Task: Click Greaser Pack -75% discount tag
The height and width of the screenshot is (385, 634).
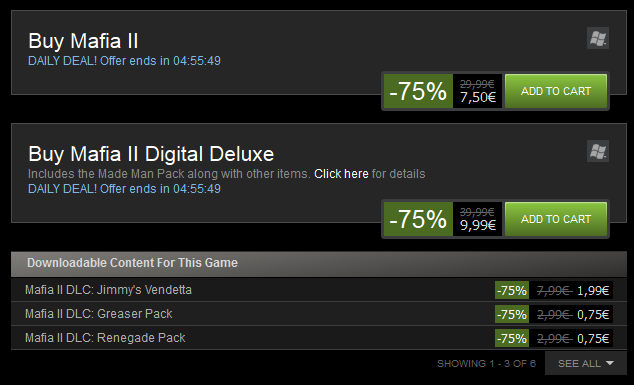Action: [x=512, y=314]
